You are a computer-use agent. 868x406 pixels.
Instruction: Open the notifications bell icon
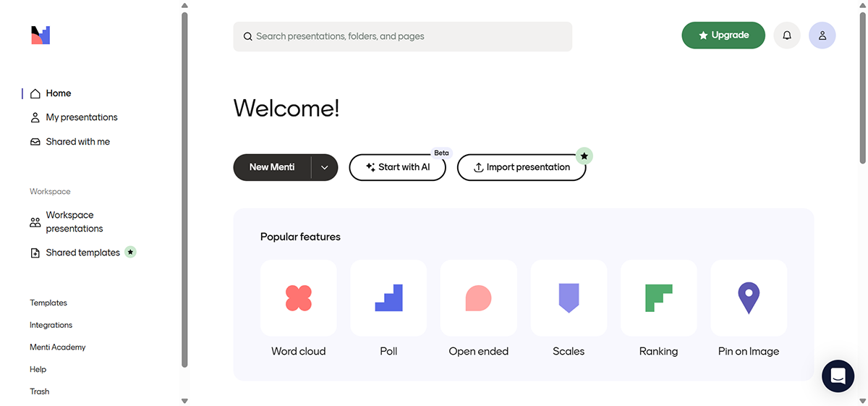coord(787,35)
